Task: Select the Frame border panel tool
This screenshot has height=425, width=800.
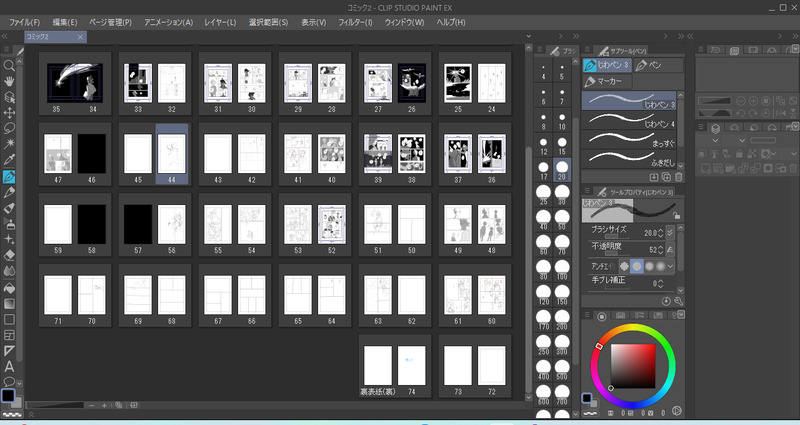Action: (9, 335)
